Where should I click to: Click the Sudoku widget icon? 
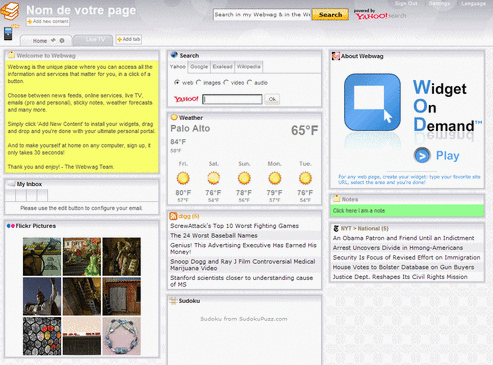pyautogui.click(x=173, y=301)
